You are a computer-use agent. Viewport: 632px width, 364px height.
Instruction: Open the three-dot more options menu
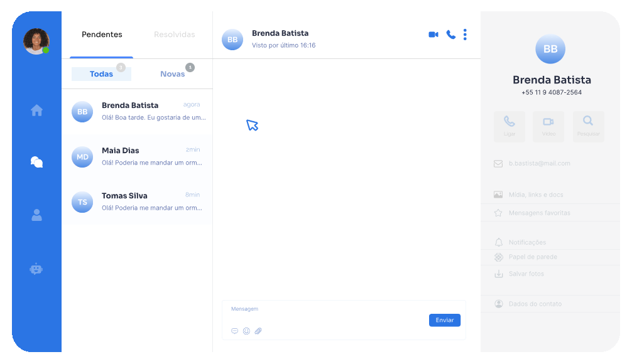tap(465, 35)
